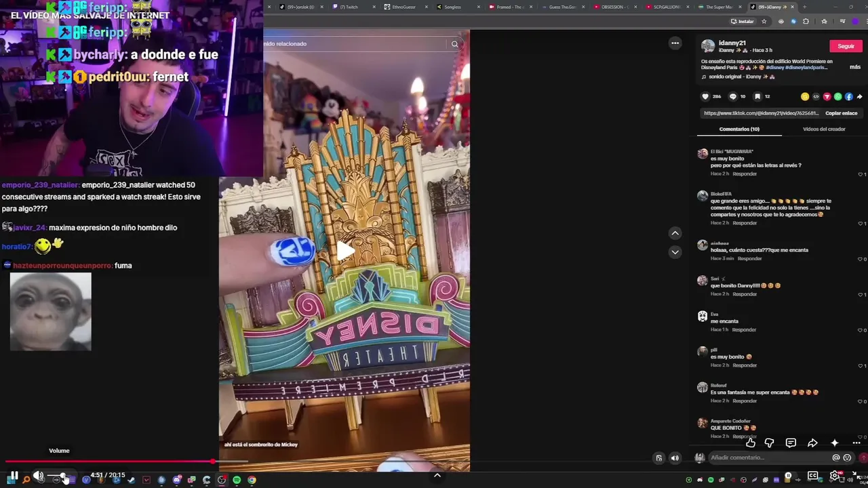Pause the YouTube video playback
Viewport: 868px width, 488px height.
[x=13, y=476]
